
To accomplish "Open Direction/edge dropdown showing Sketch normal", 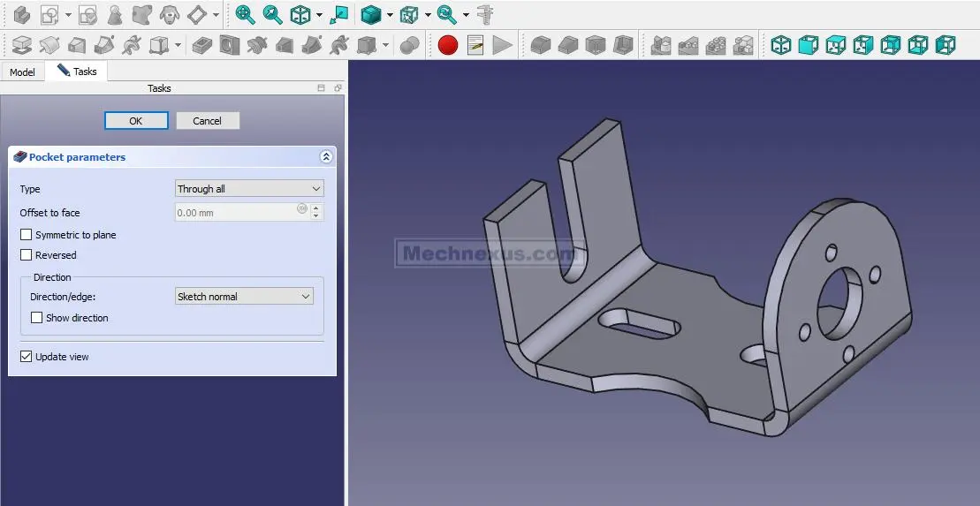I will coord(244,297).
